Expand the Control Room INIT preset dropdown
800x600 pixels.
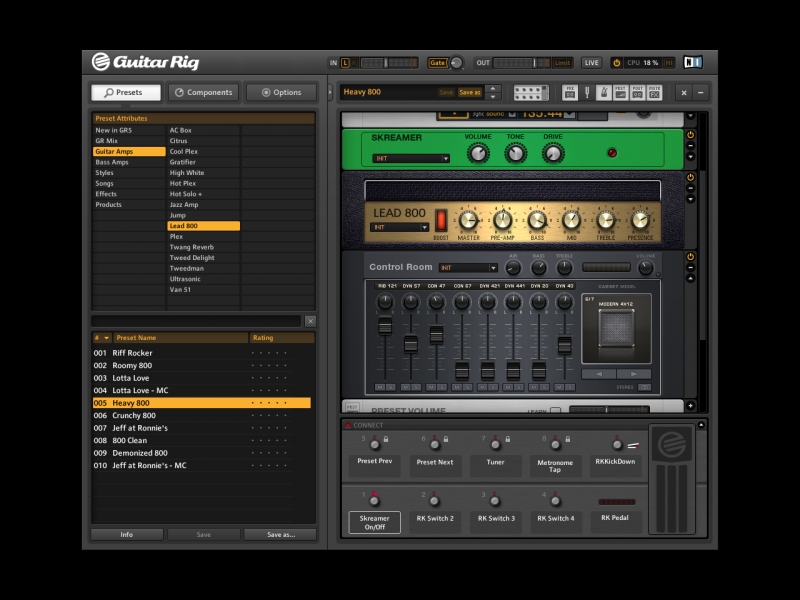(468, 268)
